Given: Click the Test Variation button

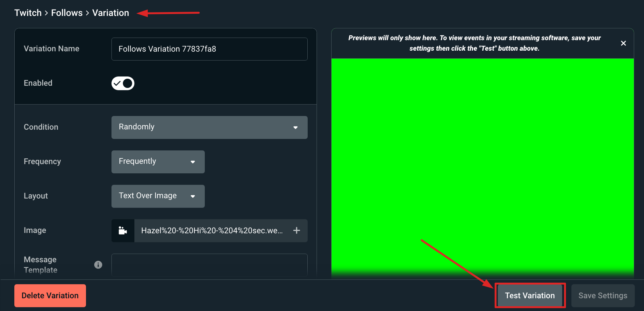Looking at the screenshot, I should (x=530, y=295).
